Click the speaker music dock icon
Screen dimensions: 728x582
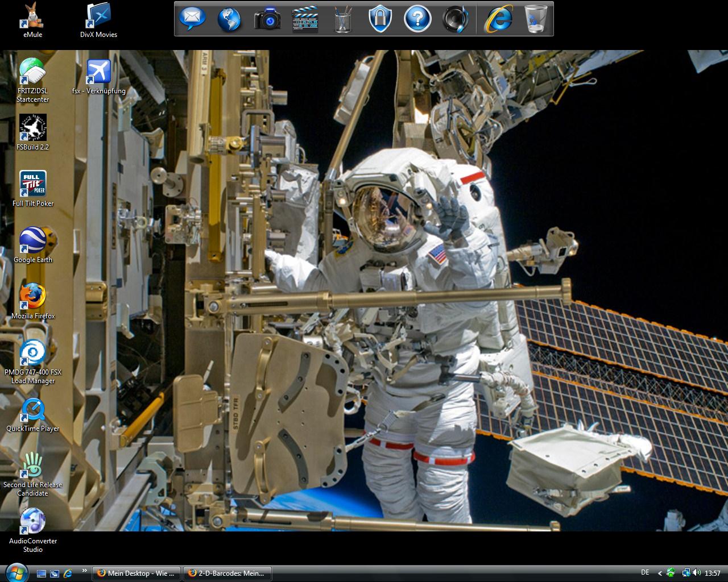[x=455, y=19]
